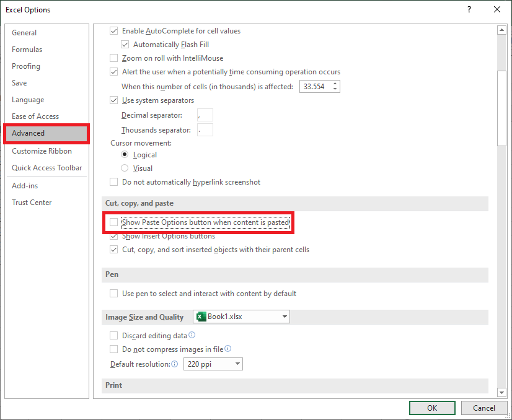
Task: Confirm settings with the OK button
Action: 432,408
